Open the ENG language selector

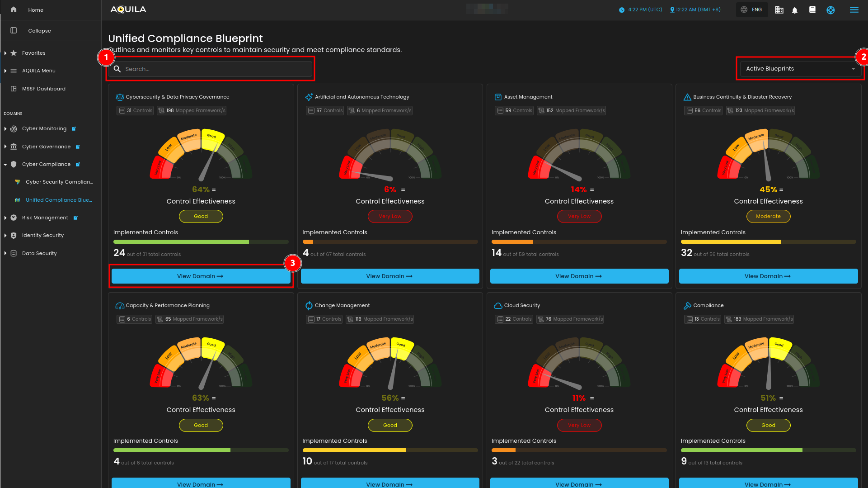[752, 10]
